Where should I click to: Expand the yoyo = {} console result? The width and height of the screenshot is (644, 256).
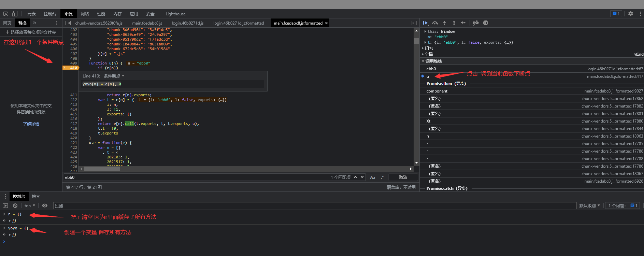coord(10,235)
